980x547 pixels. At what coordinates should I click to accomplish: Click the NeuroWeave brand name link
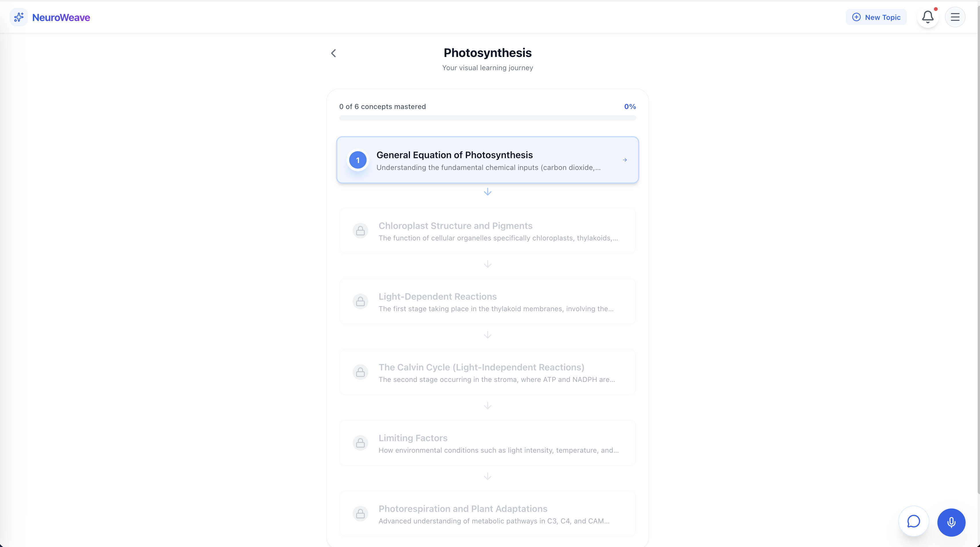[x=61, y=18]
